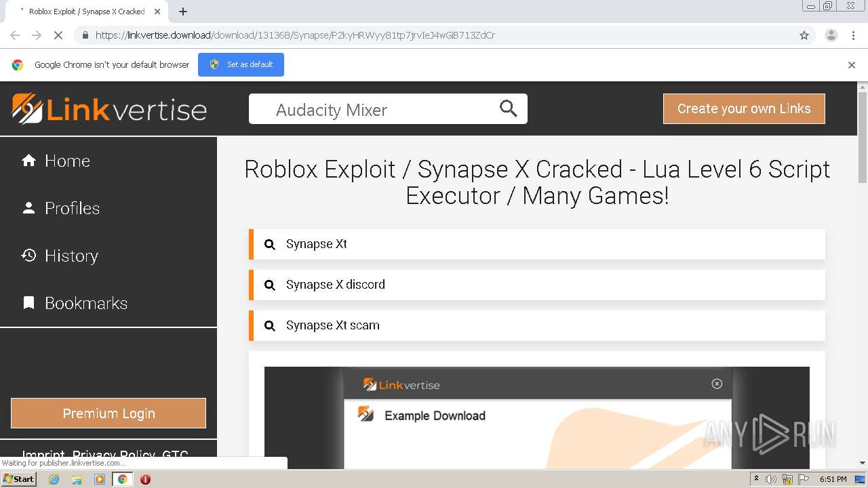The image size is (868, 488).
Task: Click the red shield taskbar icon
Action: coord(145,479)
